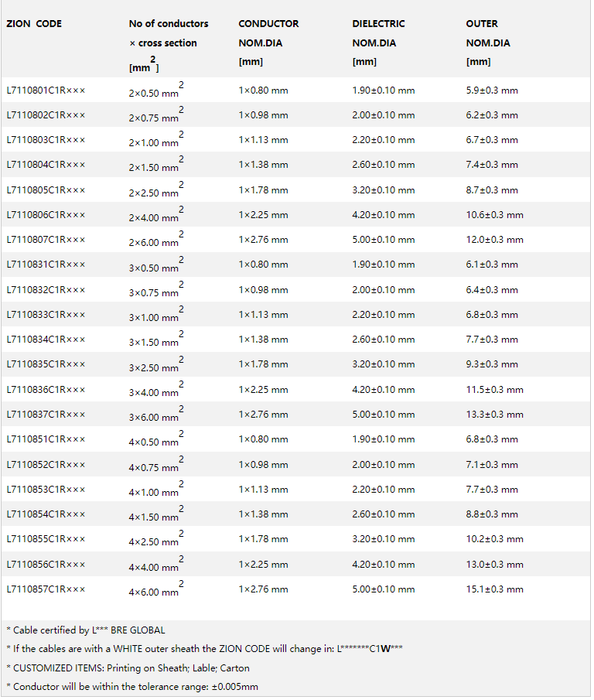Select code L7110805C1R×××
This screenshot has width=594, height=700.
[x=46, y=190]
